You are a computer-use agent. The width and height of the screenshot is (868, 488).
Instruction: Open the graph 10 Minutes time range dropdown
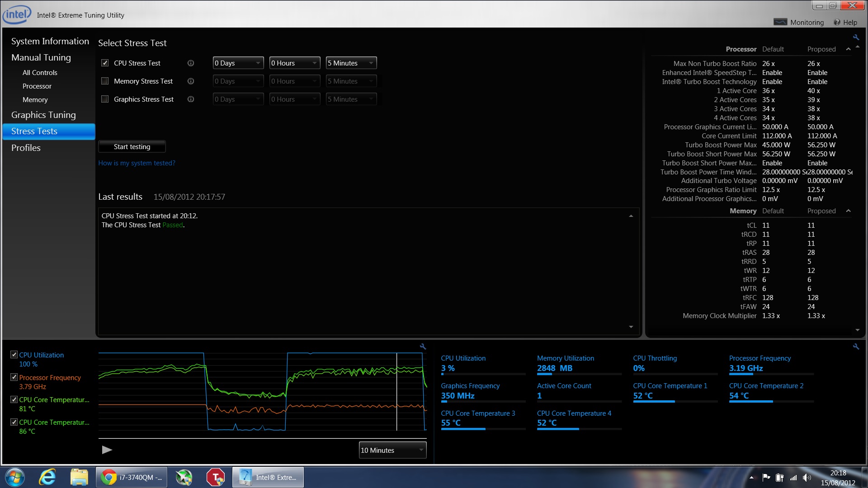[392, 450]
